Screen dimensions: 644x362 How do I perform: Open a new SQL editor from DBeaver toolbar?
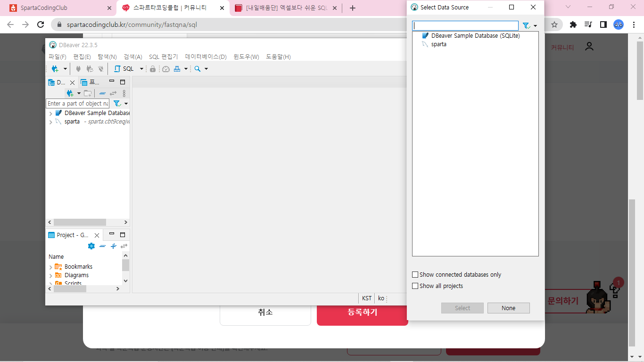(124, 69)
